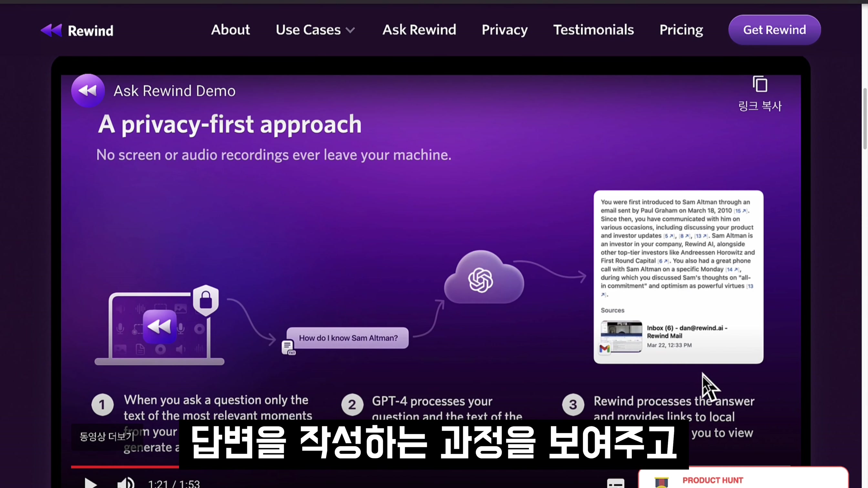Toggle video captions icon
This screenshot has width=868, height=488.
(615, 483)
